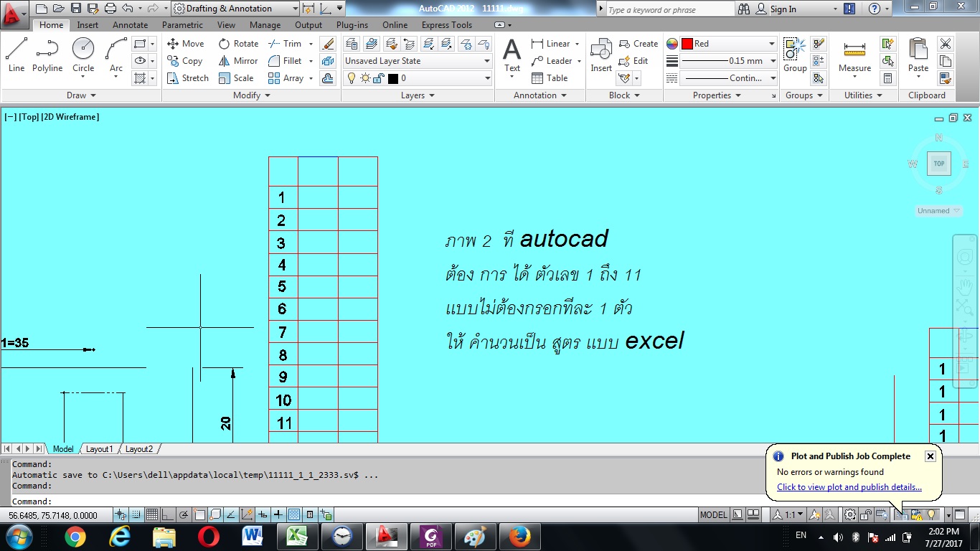Click the Scale tool

236,78
